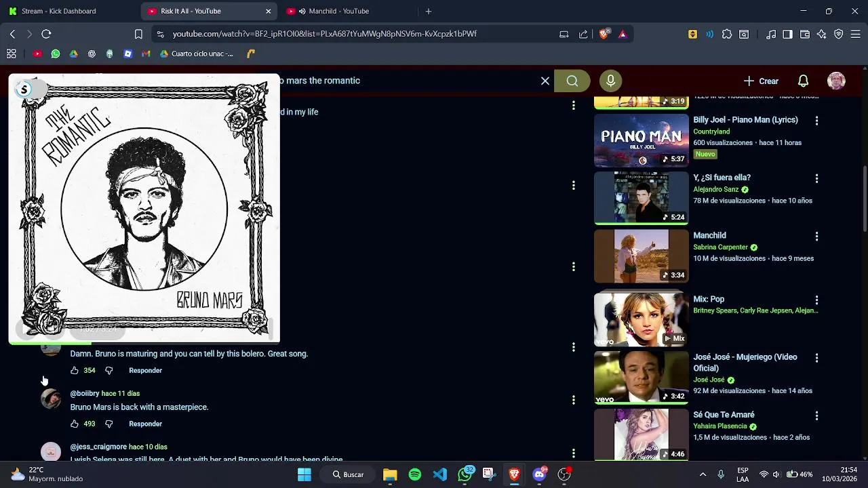Click the Crear button

(761, 81)
